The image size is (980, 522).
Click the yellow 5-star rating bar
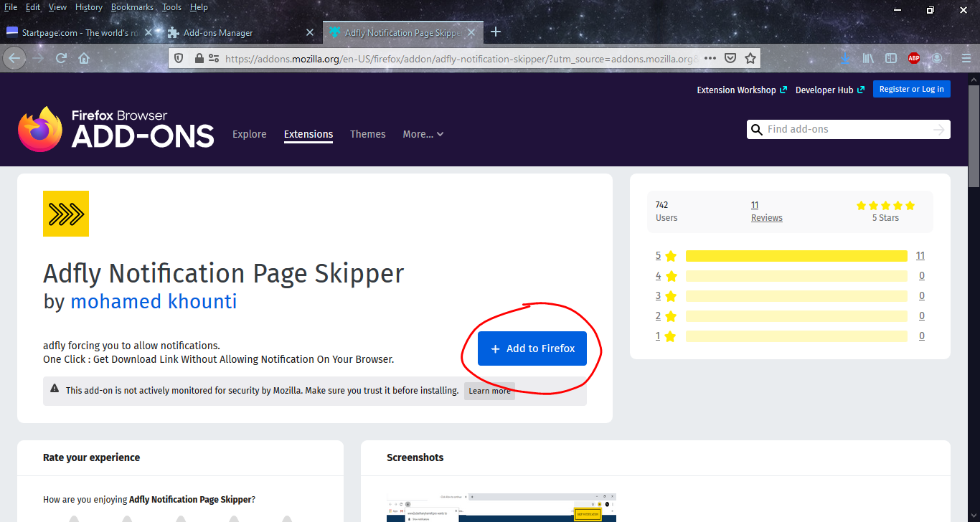click(796, 256)
